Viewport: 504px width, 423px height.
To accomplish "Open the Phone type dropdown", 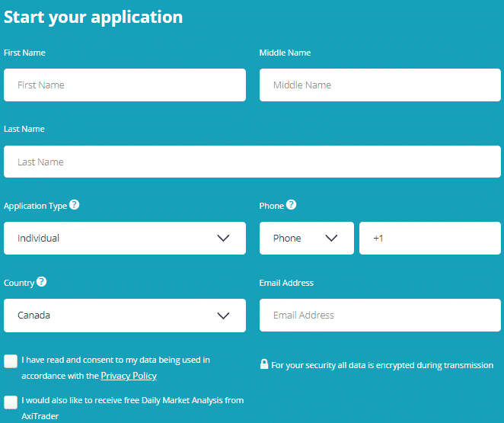I will pyautogui.click(x=307, y=238).
